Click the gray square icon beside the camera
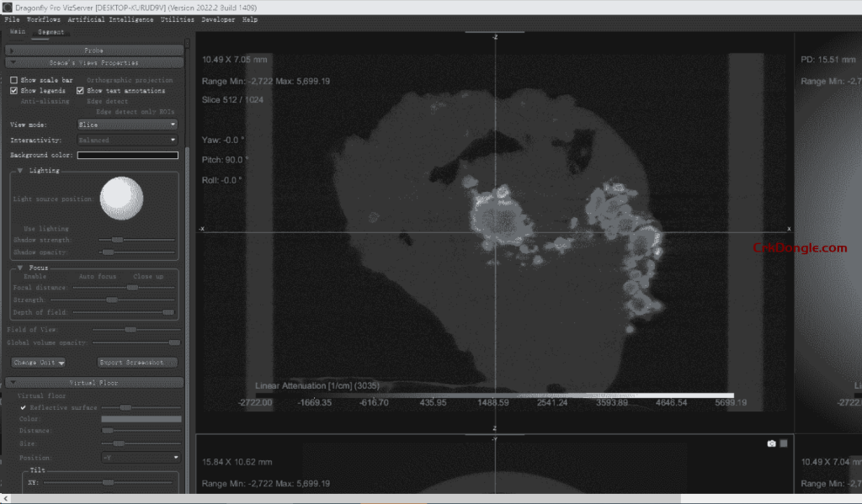This screenshot has width=862, height=504. pyautogui.click(x=784, y=443)
